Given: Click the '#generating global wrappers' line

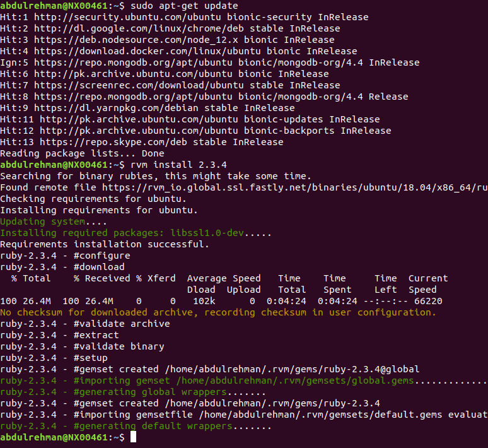Looking at the screenshot, I should [133, 392].
